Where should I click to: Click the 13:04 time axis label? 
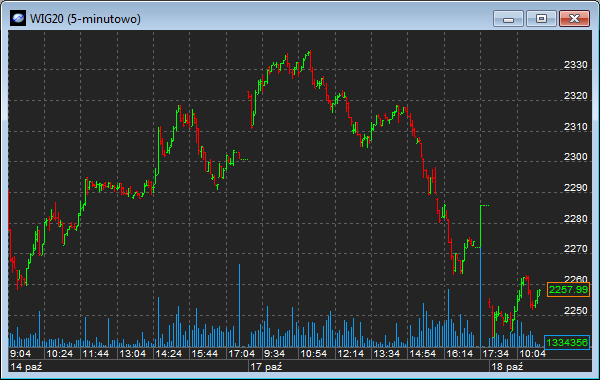[132, 354]
